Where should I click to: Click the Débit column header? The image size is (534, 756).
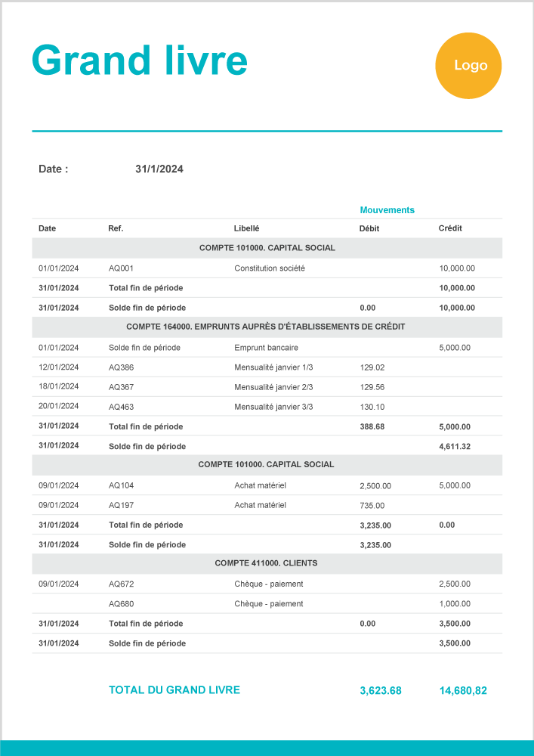click(369, 228)
